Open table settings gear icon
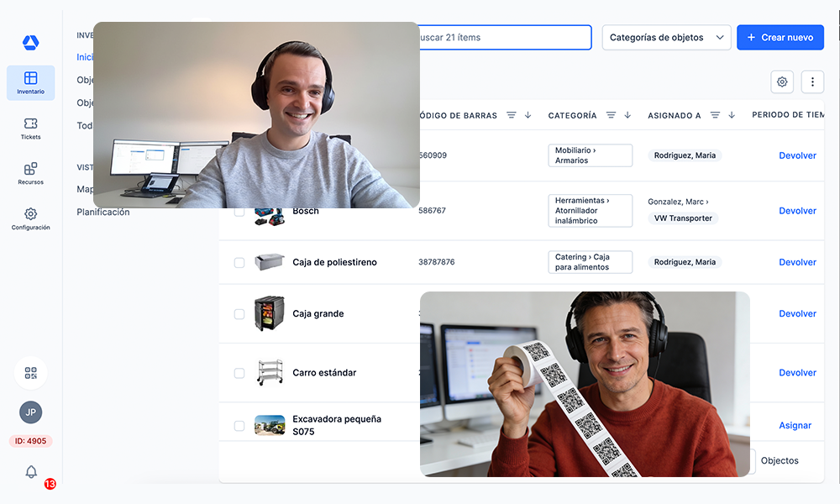The height and width of the screenshot is (504, 840). (x=782, y=81)
